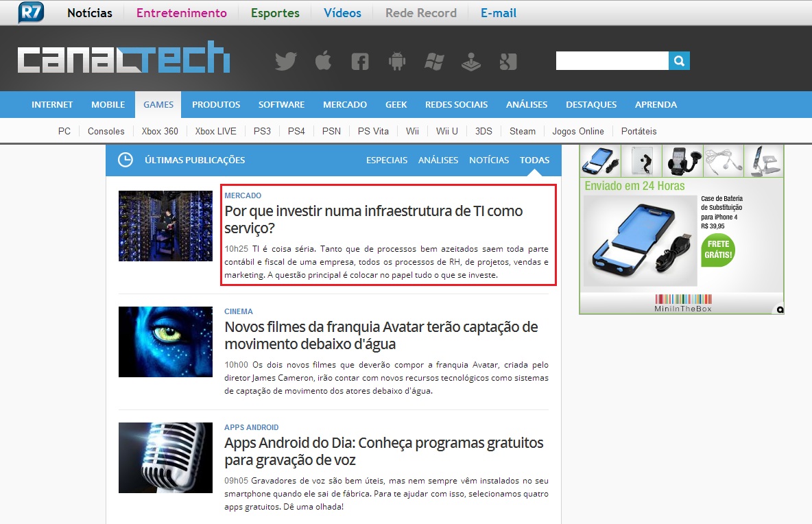Viewport: 812px width, 524px height.
Task: Go to the Steam subcategory
Action: tap(523, 131)
